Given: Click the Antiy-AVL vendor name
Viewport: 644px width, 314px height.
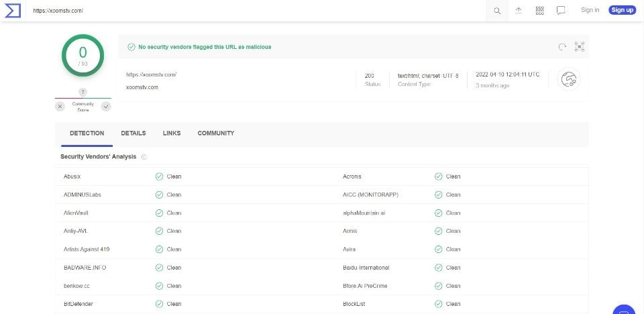Looking at the screenshot, I should (x=76, y=231).
